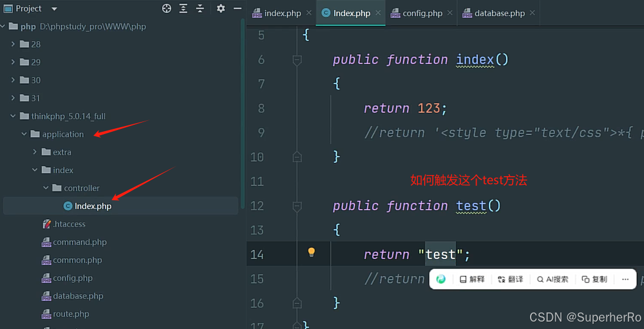
Task: Click the selected word test on line 14
Action: pyautogui.click(x=441, y=254)
